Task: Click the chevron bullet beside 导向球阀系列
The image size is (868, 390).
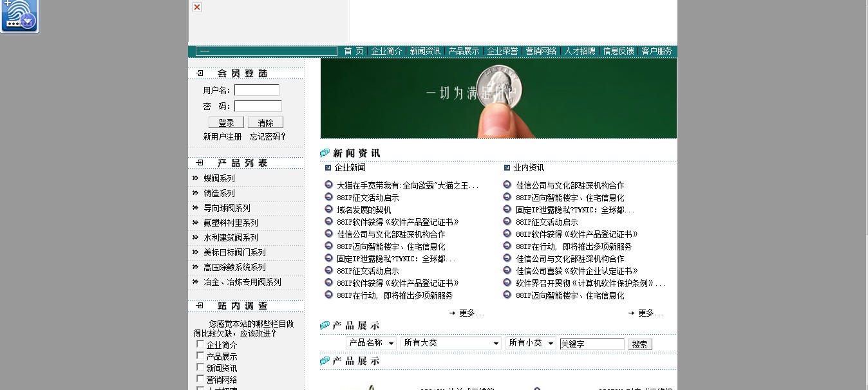Action: [x=195, y=207]
